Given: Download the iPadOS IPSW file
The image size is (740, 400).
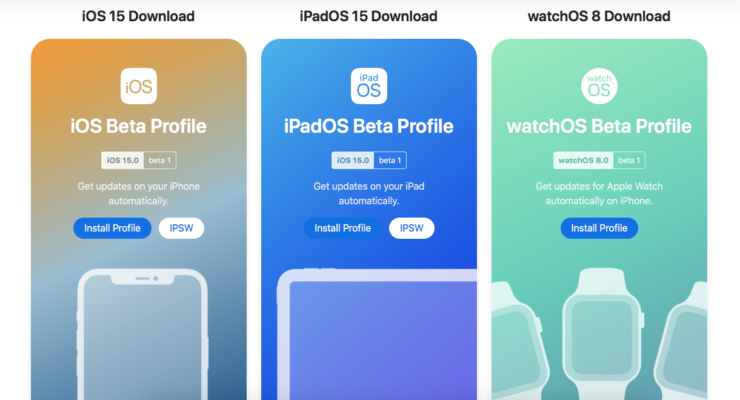Looking at the screenshot, I should [412, 228].
